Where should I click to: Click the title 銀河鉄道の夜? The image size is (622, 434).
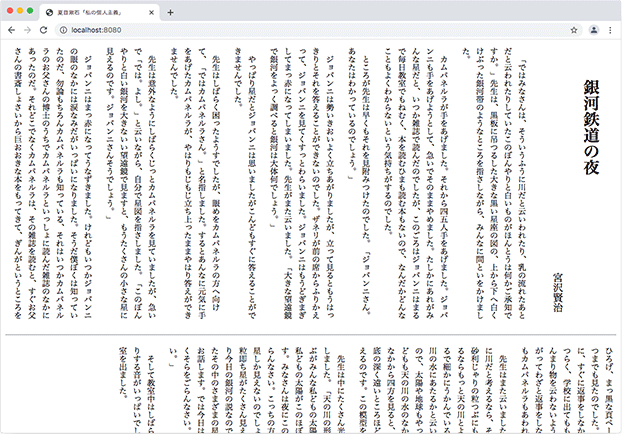click(x=591, y=127)
